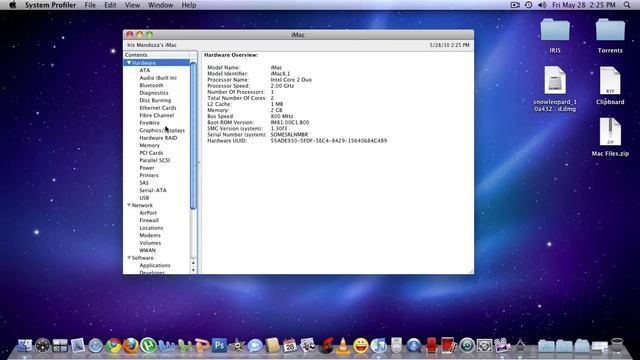This screenshot has width=640, height=360.
Task: Launch Microsoft Word from the dock
Action: tap(167, 345)
